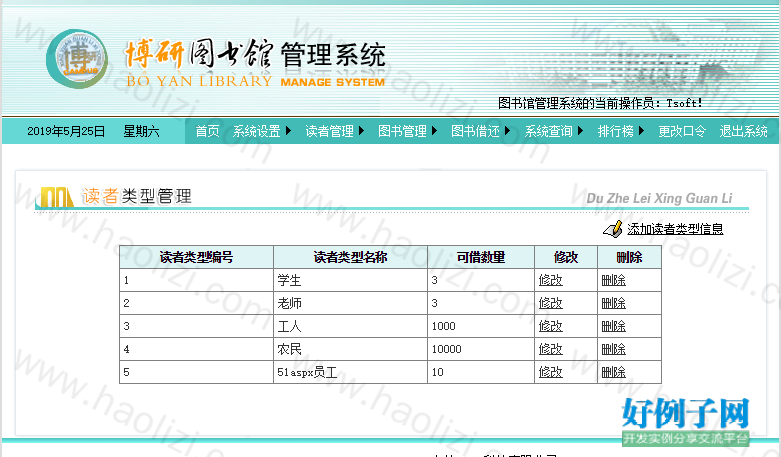Expand the arrow next to 系统查询
Viewport: 781px width, 457px height.
click(x=581, y=131)
